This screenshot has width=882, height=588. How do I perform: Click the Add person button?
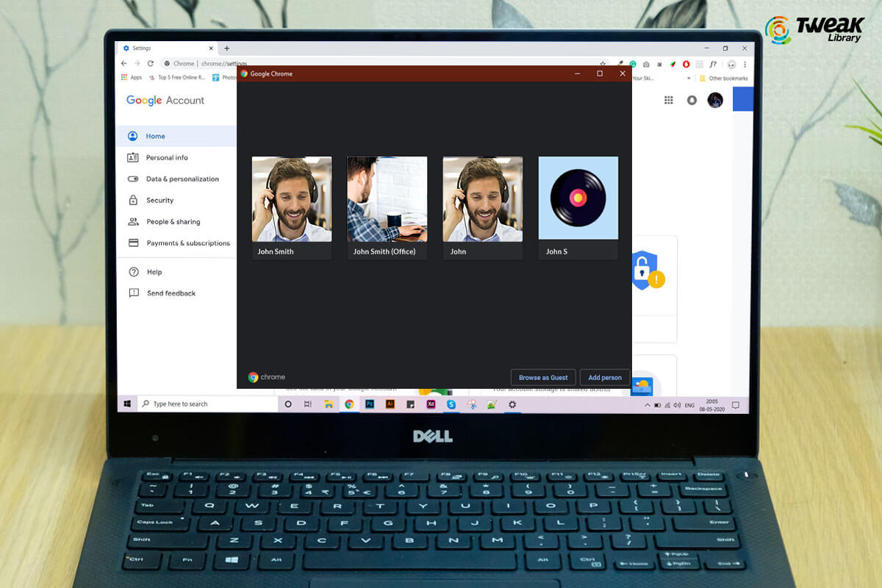[x=605, y=377]
